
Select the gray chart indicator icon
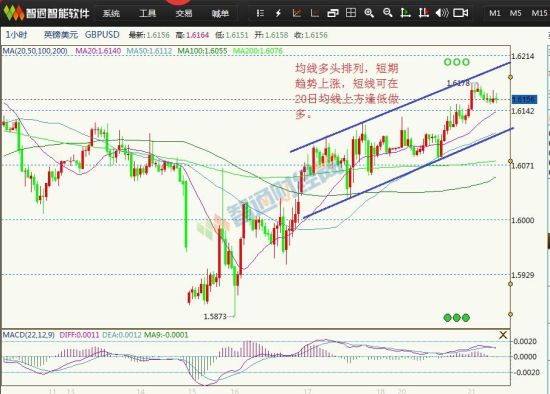click(x=315, y=13)
